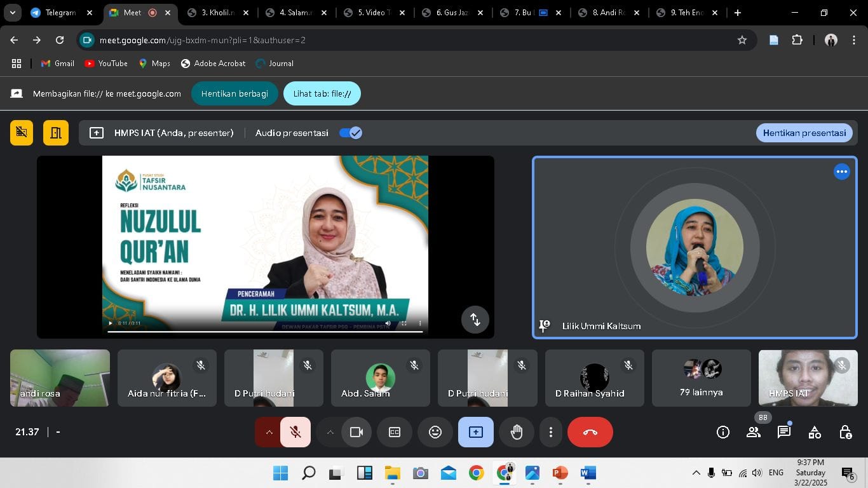Open the YouTube bookmark
The width and height of the screenshot is (868, 488).
pyautogui.click(x=106, y=64)
